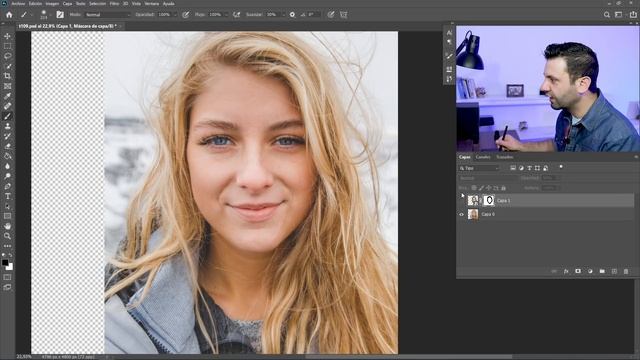Select the Spot Healing Brush tool
The width and height of the screenshot is (640, 360).
7,106
